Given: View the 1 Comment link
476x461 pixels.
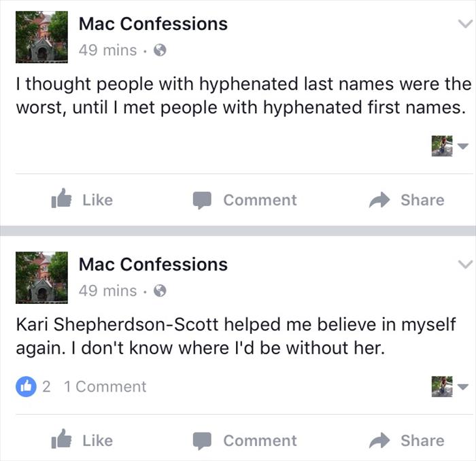Looking at the screenshot, I should (x=105, y=386).
